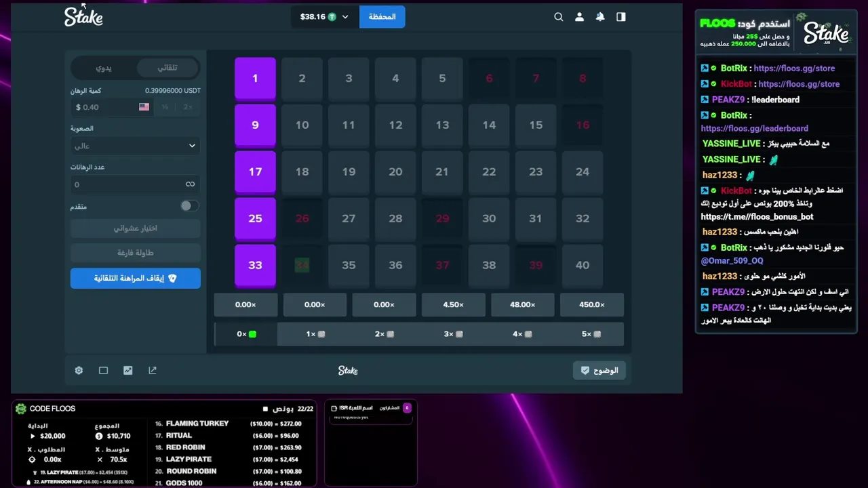Switch to the تلقائي auto tab
Screen dimensions: 868x488
[x=167, y=68]
